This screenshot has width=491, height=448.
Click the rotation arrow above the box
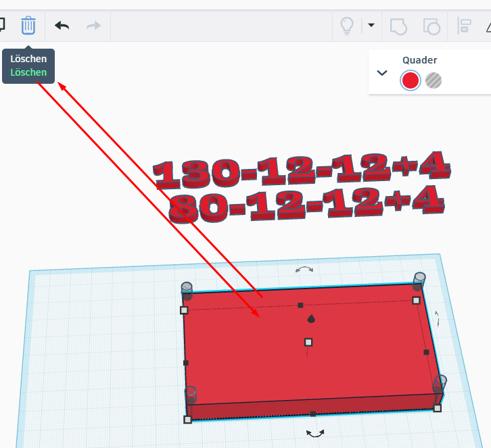[x=304, y=270]
